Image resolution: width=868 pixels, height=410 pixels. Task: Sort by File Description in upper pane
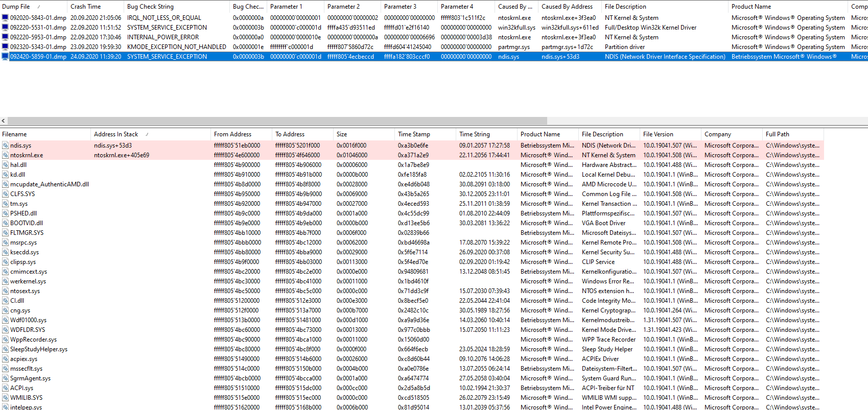(665, 7)
